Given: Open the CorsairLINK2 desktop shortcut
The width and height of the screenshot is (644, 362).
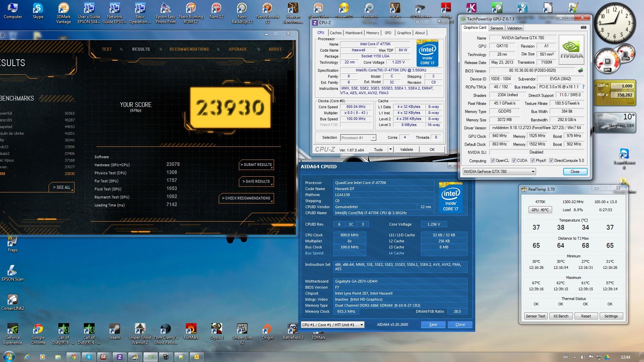Looking at the screenshot, I should (13, 302).
